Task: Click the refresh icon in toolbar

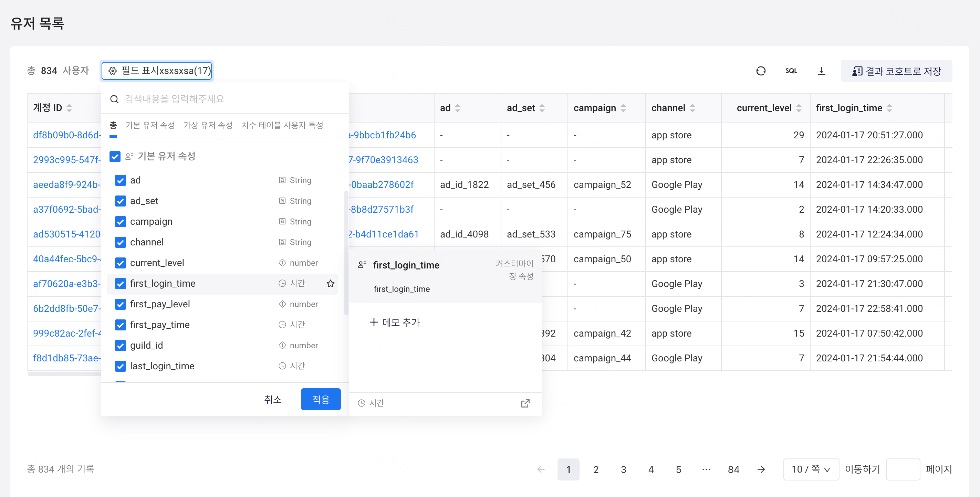Action: pyautogui.click(x=761, y=71)
